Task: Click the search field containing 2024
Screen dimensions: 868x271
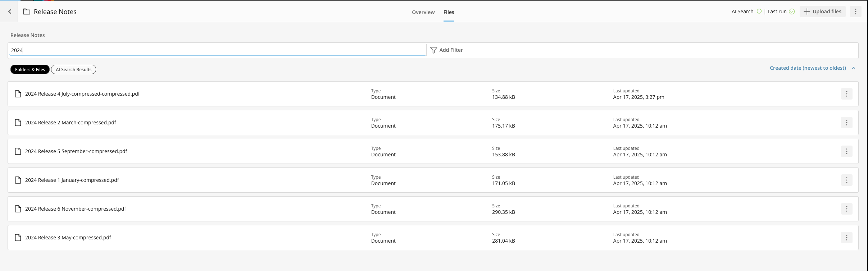Action: [217, 50]
